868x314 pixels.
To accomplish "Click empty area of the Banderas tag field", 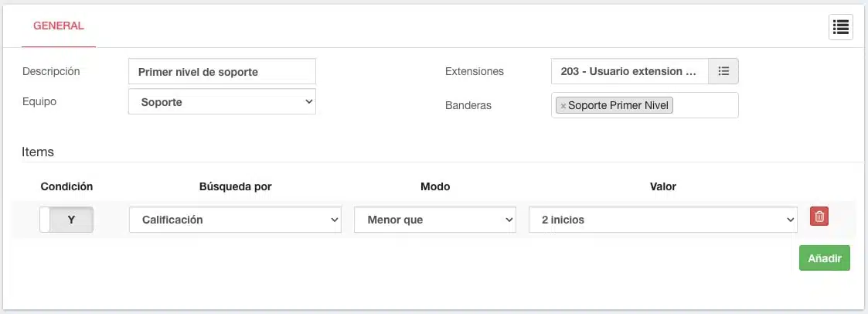I will click(706, 105).
